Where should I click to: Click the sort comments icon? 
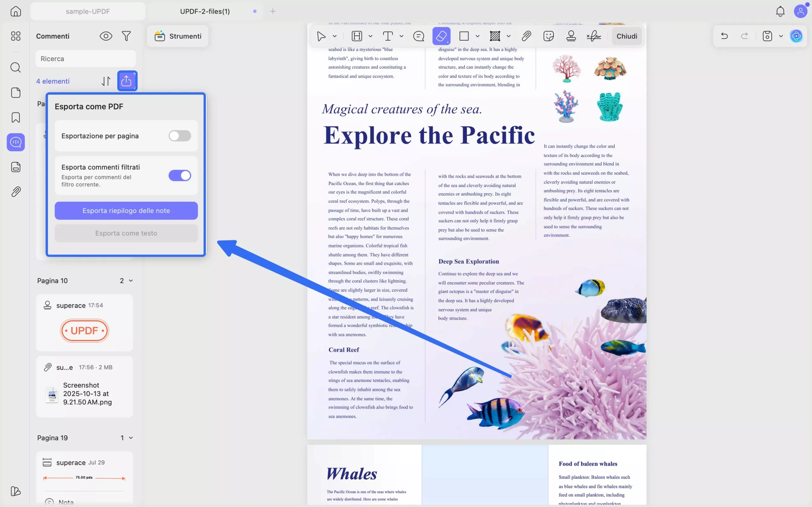[106, 81]
